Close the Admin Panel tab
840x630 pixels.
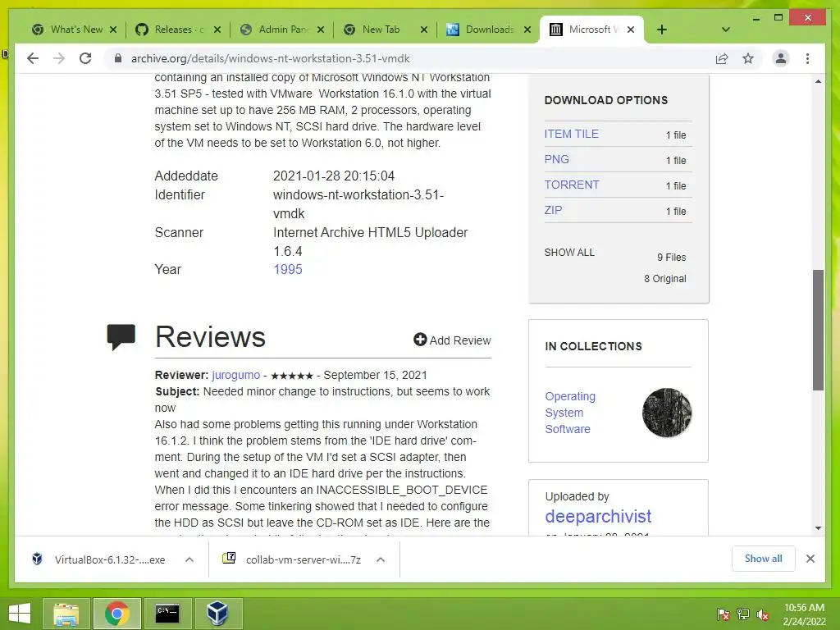pyautogui.click(x=321, y=30)
